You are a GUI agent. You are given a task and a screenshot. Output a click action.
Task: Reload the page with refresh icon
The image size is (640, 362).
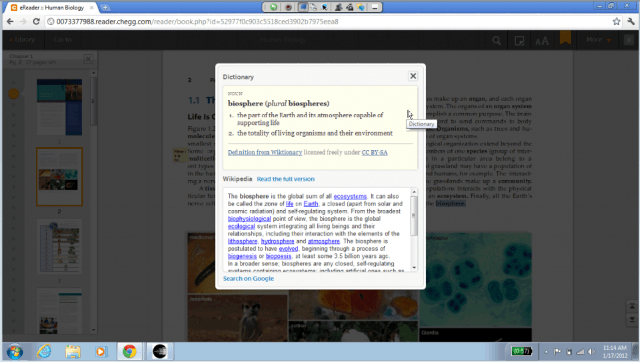(x=36, y=22)
